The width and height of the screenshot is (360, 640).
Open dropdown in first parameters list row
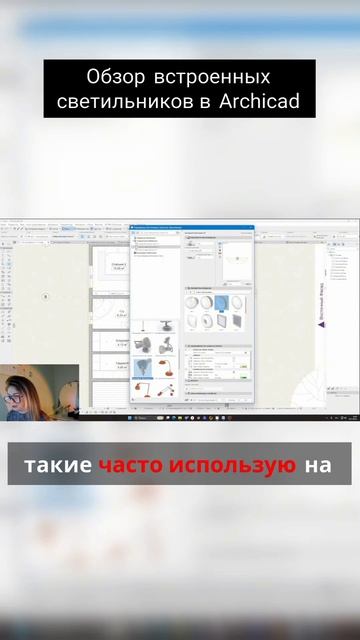[x=246, y=353]
